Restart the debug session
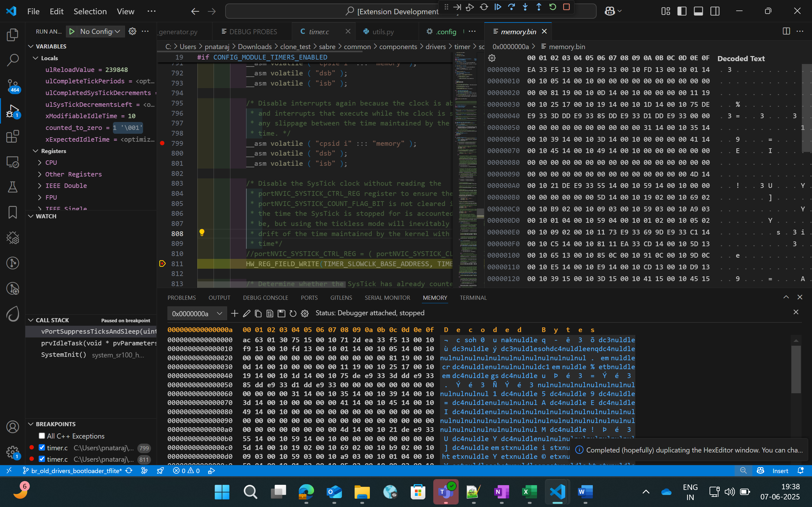 click(553, 7)
